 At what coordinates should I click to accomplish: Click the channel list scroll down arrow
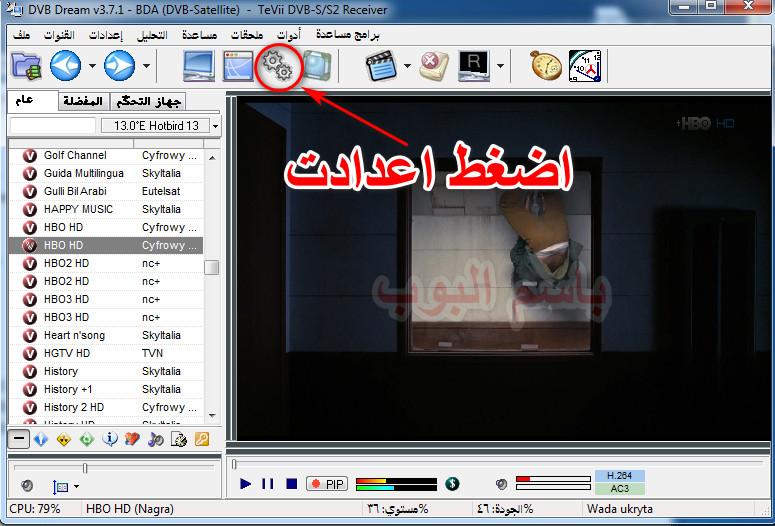coord(212,416)
